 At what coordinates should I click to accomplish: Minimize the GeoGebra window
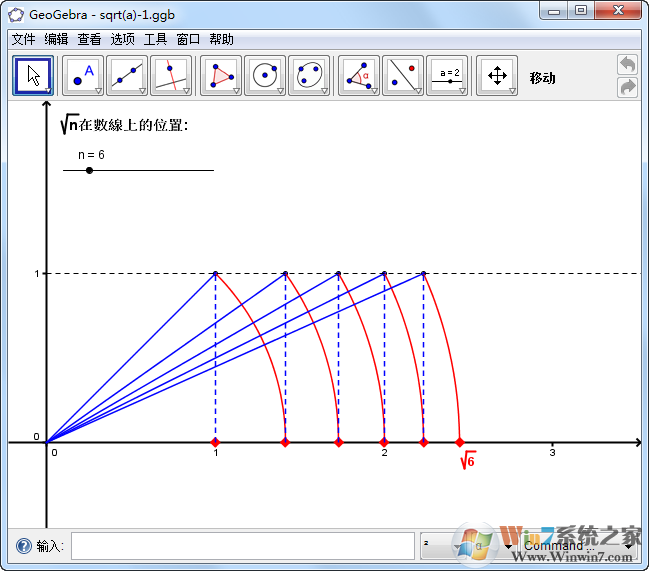click(x=554, y=11)
